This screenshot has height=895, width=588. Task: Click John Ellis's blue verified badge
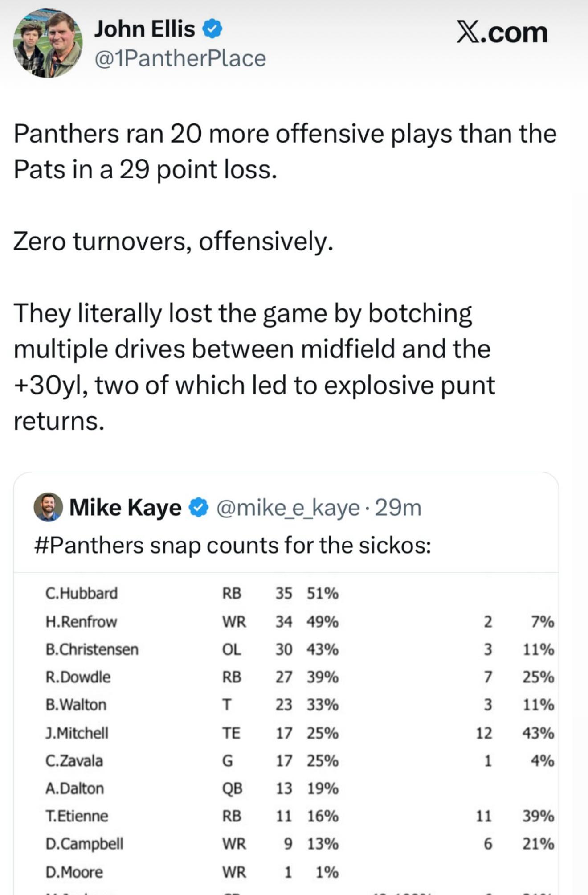212,30
